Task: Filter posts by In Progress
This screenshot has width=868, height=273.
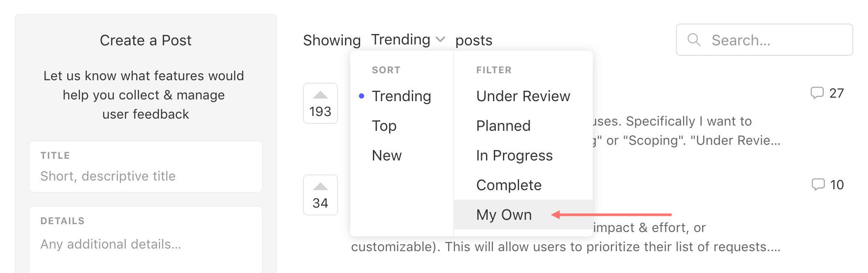Action: click(514, 155)
